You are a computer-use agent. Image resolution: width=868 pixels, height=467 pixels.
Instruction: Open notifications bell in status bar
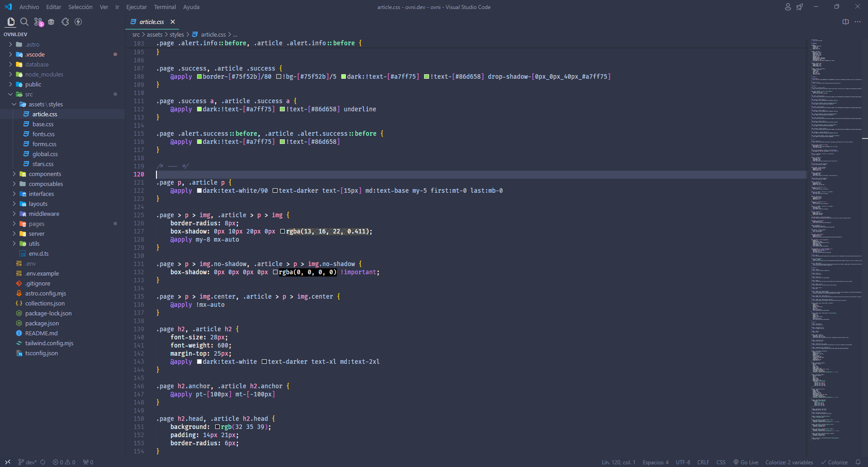858,462
